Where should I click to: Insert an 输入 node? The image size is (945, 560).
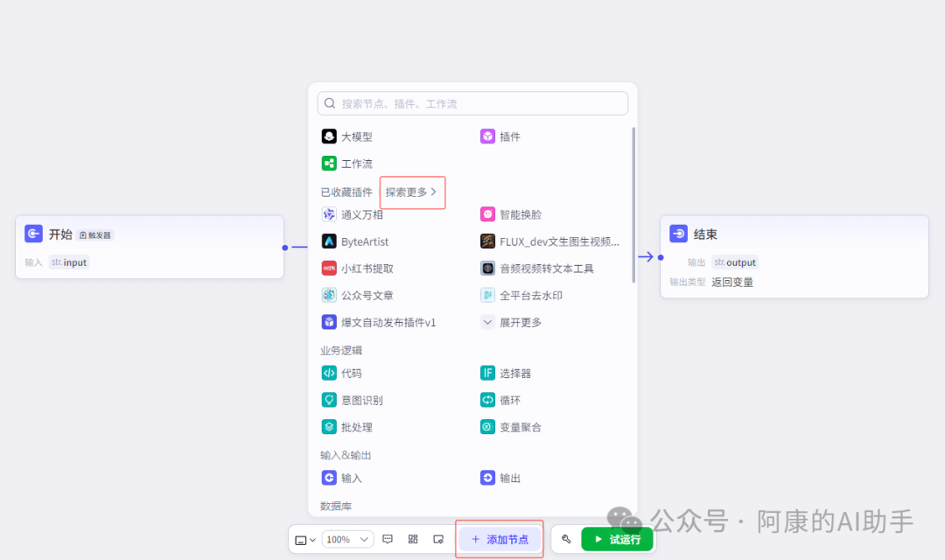click(342, 478)
